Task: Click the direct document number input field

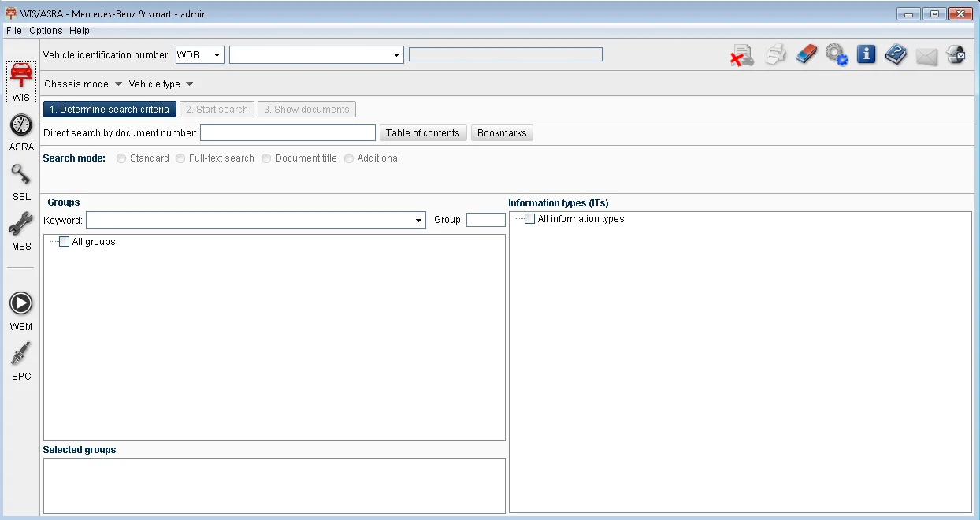Action: point(288,133)
